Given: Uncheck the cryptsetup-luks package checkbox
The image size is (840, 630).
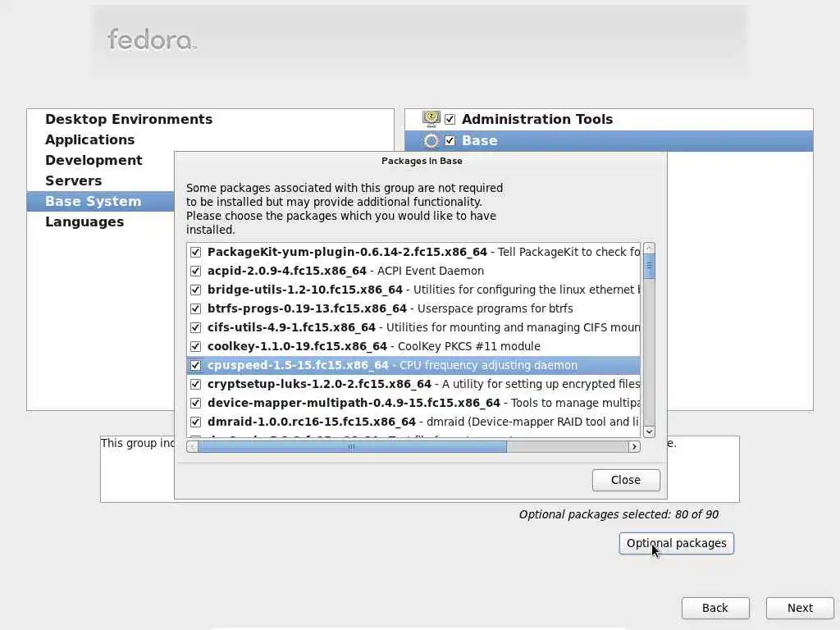Looking at the screenshot, I should pos(195,384).
